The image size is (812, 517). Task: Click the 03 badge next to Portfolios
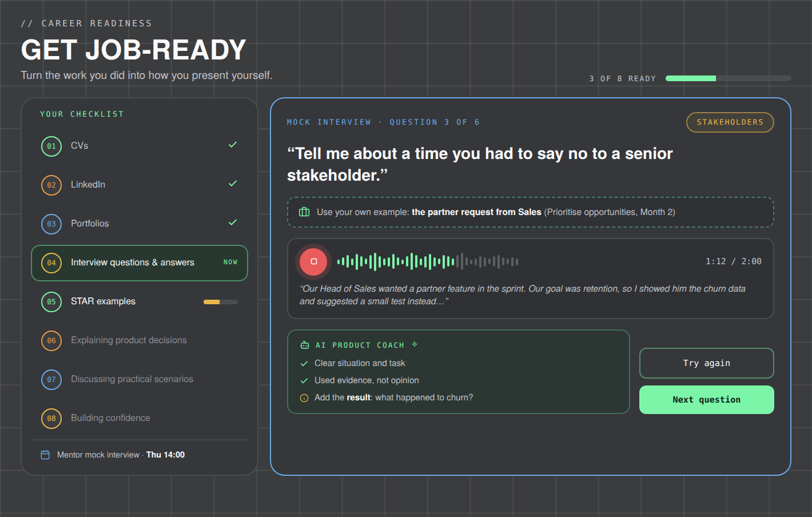(51, 224)
